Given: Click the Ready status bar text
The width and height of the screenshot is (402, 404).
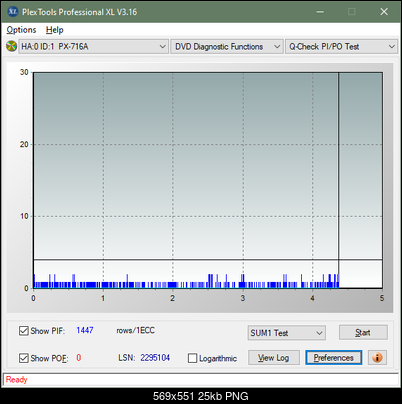Looking at the screenshot, I should pyautogui.click(x=16, y=380).
